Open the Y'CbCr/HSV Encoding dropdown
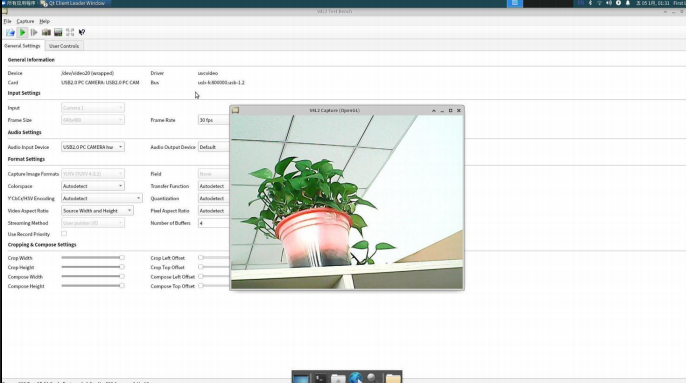The image size is (686, 383). 102,198
